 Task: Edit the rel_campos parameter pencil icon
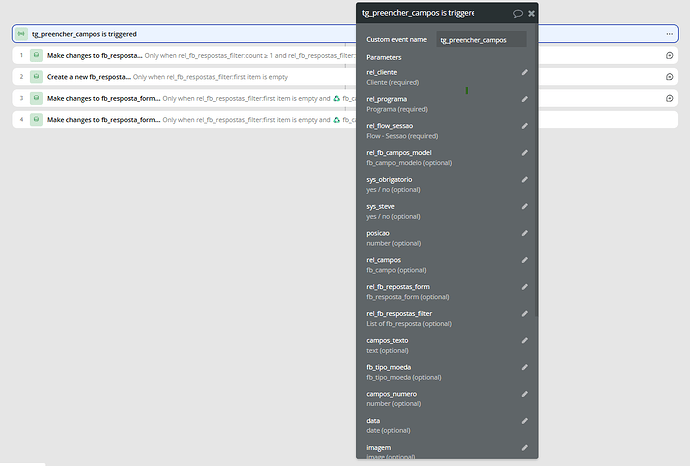click(x=525, y=260)
